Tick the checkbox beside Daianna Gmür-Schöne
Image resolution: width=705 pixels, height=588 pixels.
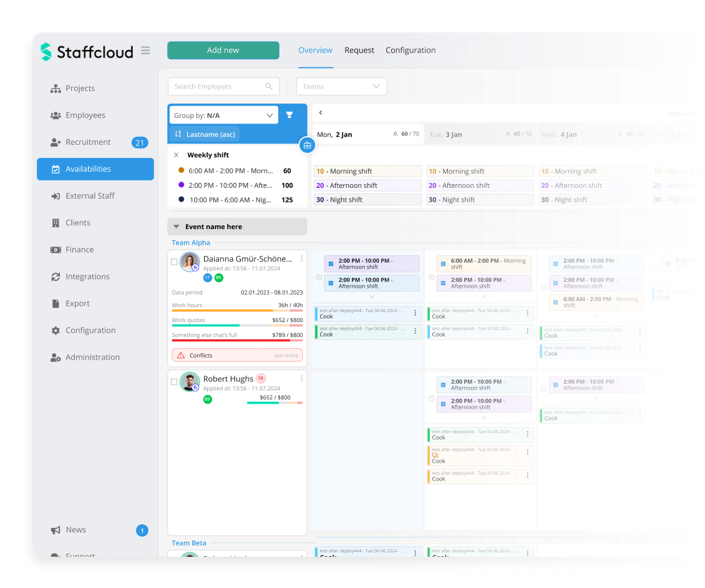pyautogui.click(x=174, y=262)
